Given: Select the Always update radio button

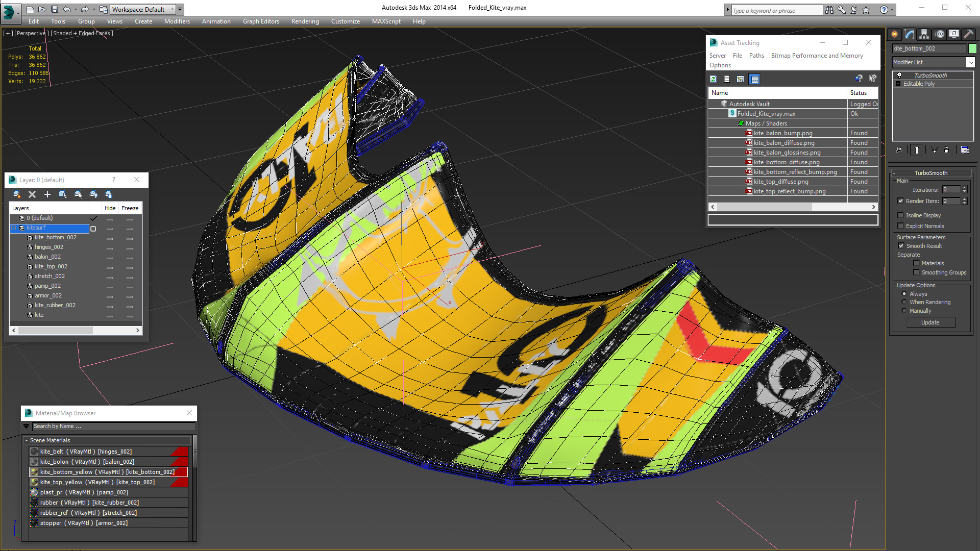Looking at the screenshot, I should point(904,294).
